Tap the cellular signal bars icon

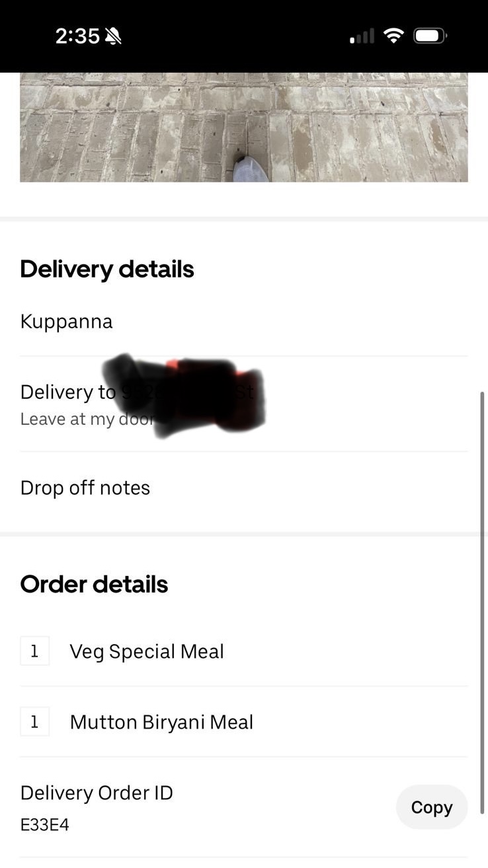coord(362,36)
